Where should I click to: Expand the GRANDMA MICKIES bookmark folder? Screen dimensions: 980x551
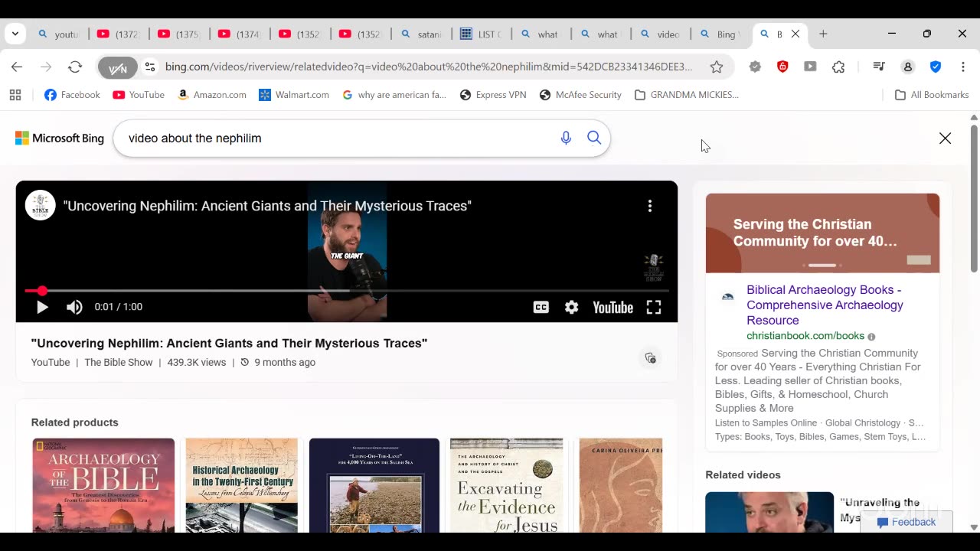[687, 95]
